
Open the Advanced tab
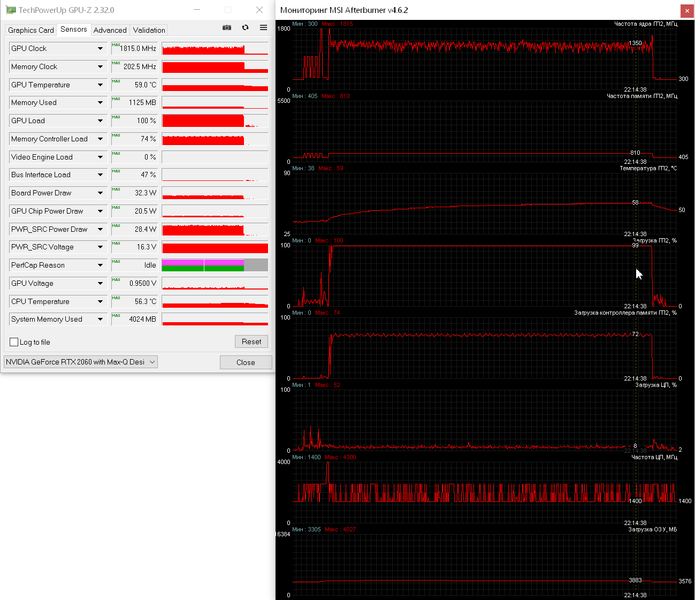(110, 30)
